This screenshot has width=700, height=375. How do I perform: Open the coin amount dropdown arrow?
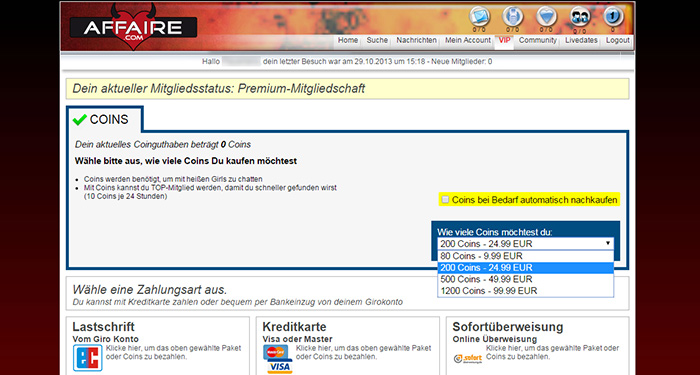click(x=608, y=243)
